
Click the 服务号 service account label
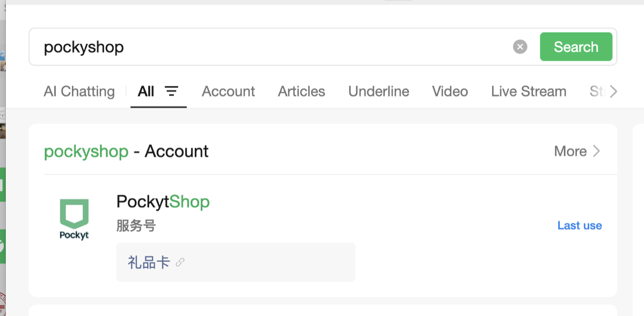click(x=136, y=226)
